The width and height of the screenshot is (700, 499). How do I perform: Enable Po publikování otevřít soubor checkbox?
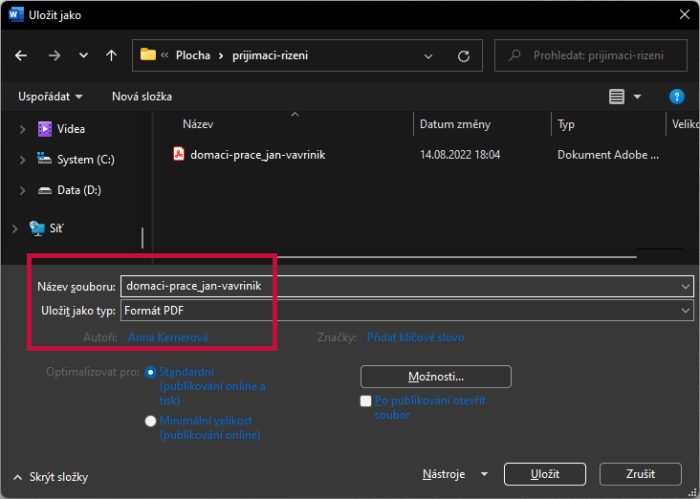click(x=366, y=401)
